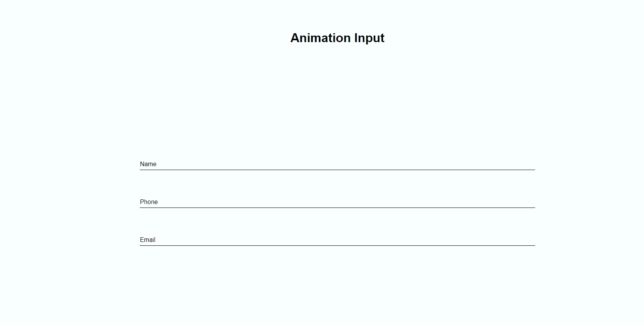Click the empty area after the Email label
This screenshot has height=325, width=644.
tap(345, 240)
